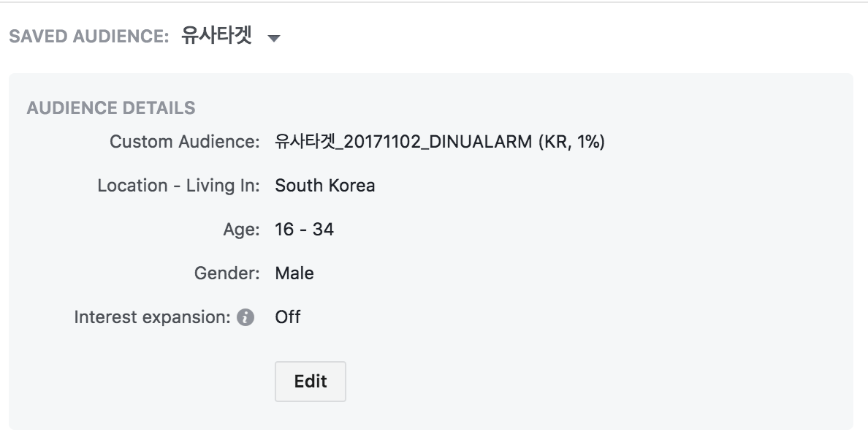The width and height of the screenshot is (868, 443).
Task: Click the Interest expansion label text
Action: pyautogui.click(x=152, y=317)
